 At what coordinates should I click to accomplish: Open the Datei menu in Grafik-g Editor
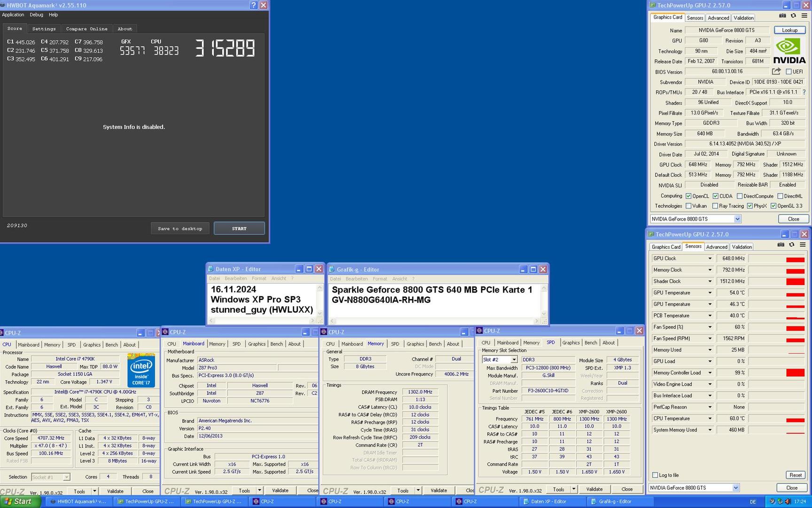pyautogui.click(x=336, y=279)
